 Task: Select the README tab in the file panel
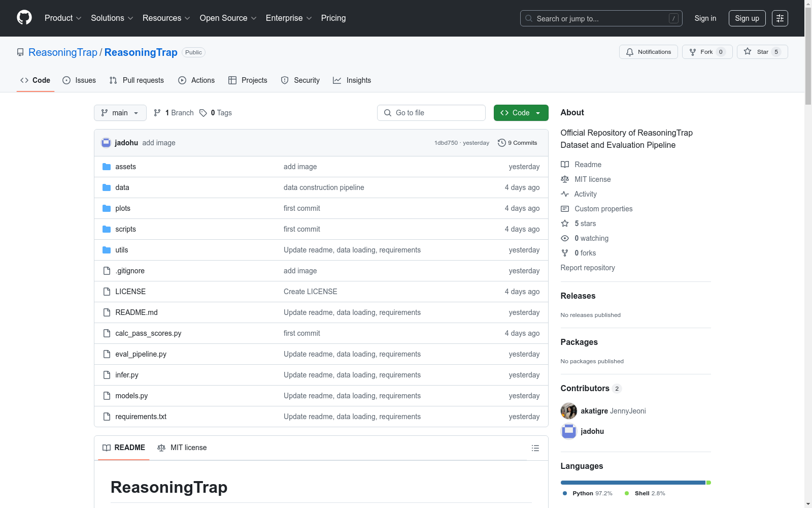coord(124,448)
